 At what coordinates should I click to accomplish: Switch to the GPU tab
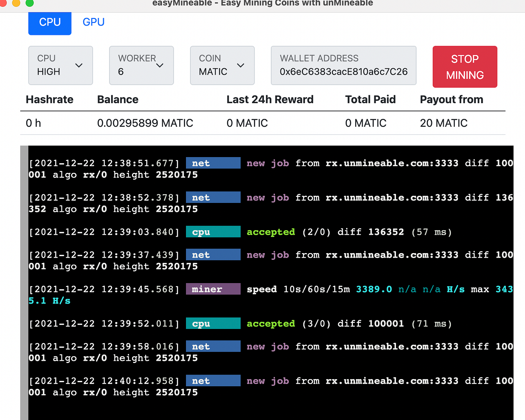coord(93,22)
